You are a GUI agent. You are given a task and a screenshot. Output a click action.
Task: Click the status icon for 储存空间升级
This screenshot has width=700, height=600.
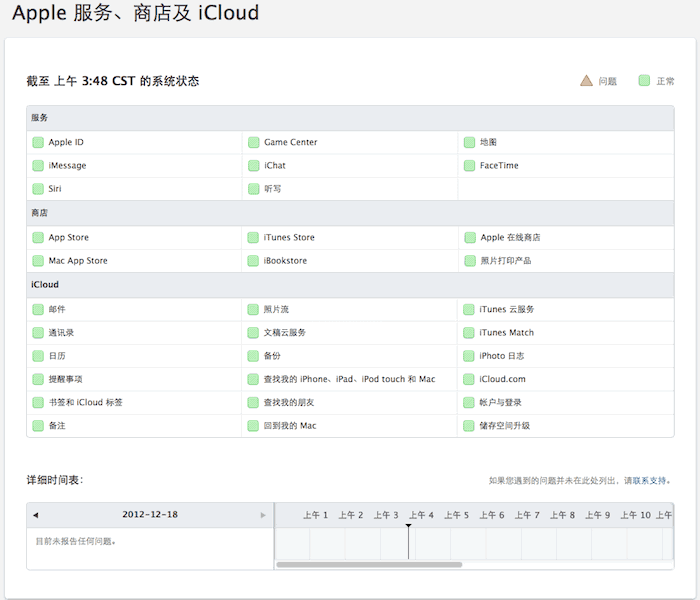pyautogui.click(x=468, y=426)
